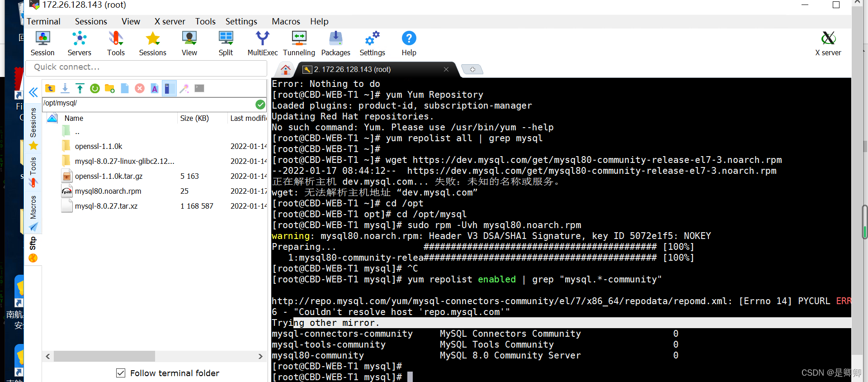Screen dimensions: 868x382
Task: Open the View menu
Action: click(x=131, y=21)
